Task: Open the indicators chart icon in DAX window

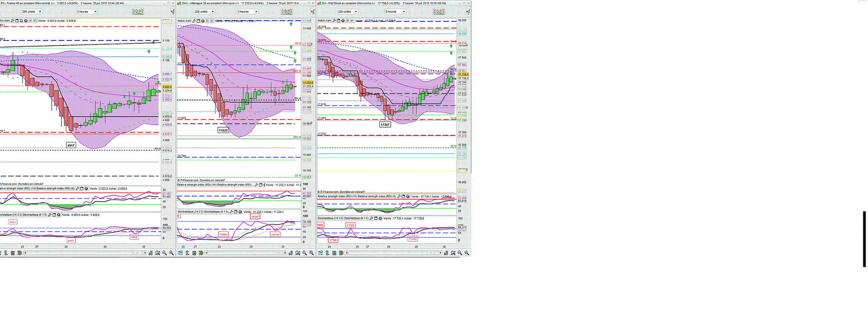Action: point(287,12)
